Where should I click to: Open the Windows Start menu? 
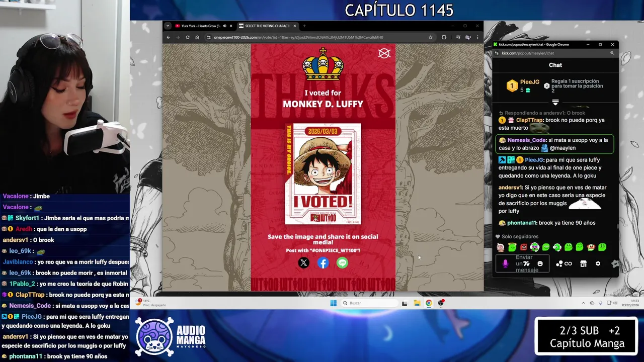[x=333, y=303]
